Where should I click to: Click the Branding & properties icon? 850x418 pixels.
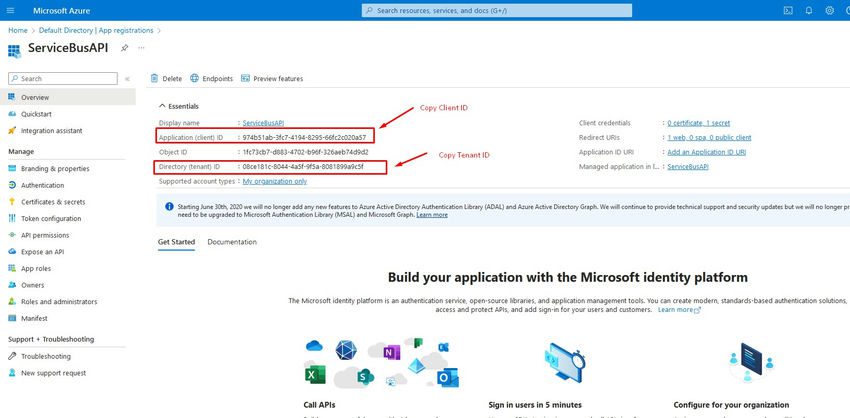click(x=12, y=169)
